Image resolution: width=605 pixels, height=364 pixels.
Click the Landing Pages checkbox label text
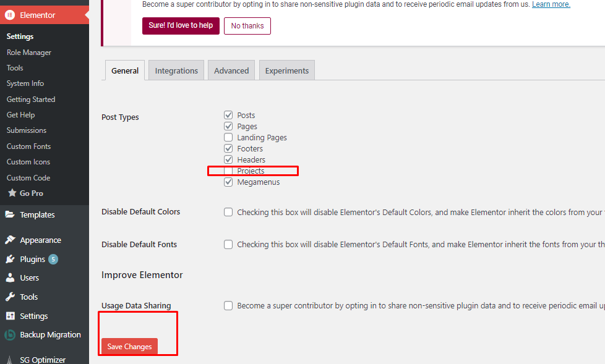[x=262, y=138]
